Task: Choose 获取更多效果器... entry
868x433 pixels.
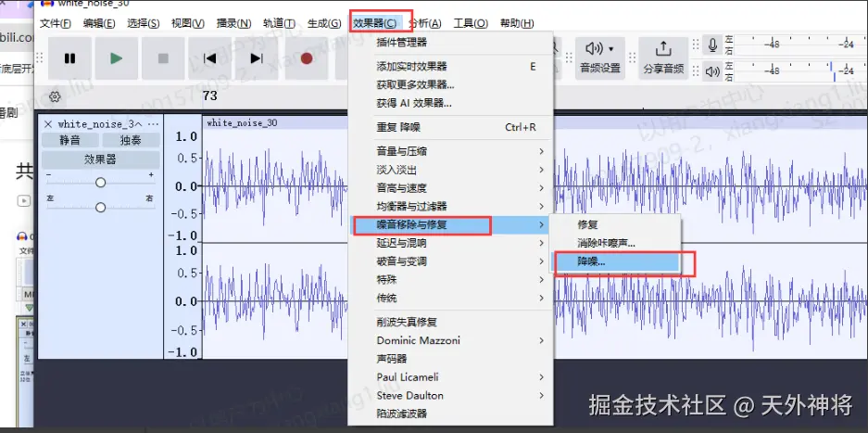Action: click(450, 84)
